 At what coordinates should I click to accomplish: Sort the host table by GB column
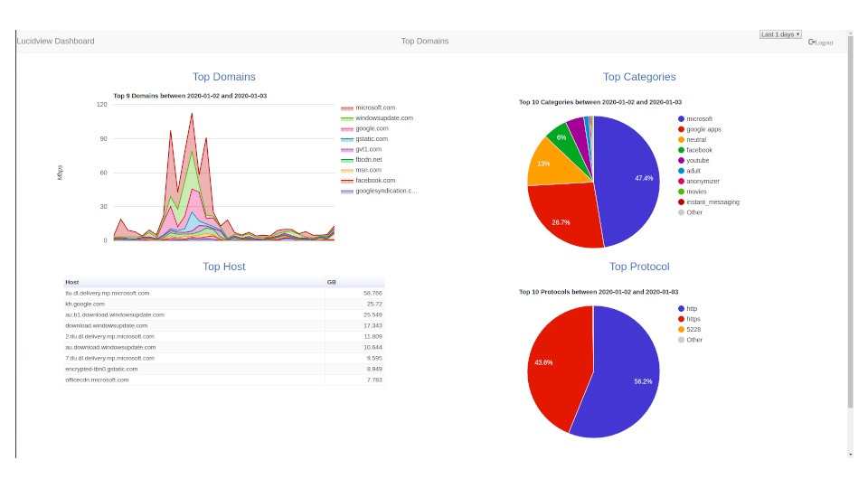(x=332, y=282)
